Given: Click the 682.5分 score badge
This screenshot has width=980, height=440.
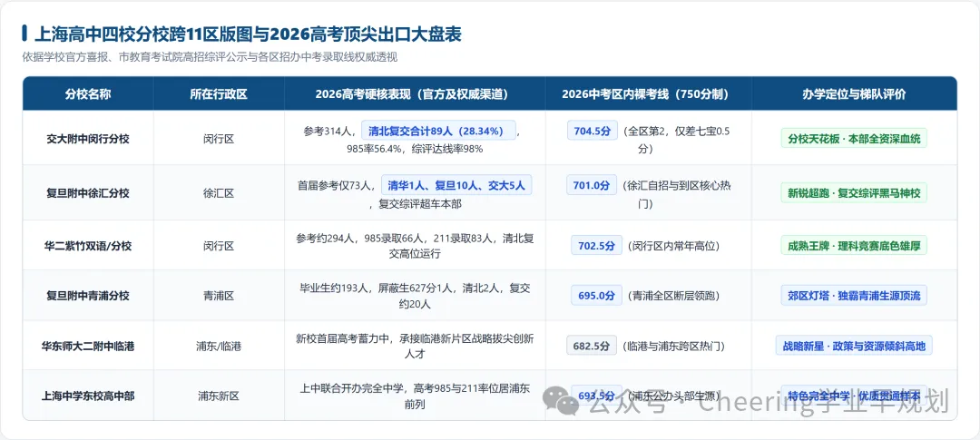Looking at the screenshot, I should (x=592, y=345).
